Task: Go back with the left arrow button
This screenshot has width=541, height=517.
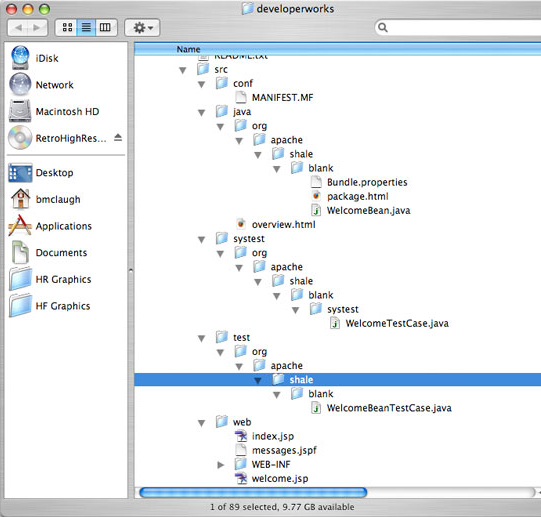Action: (18, 27)
